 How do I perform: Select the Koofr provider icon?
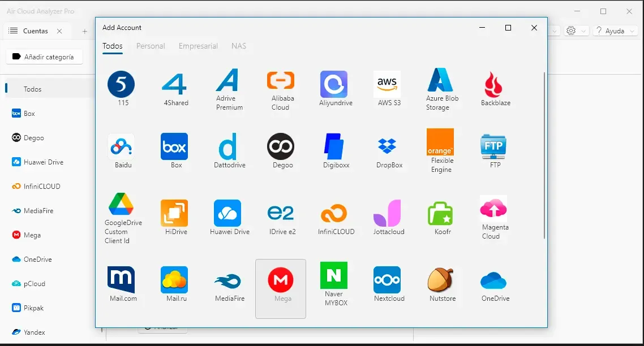point(440,213)
